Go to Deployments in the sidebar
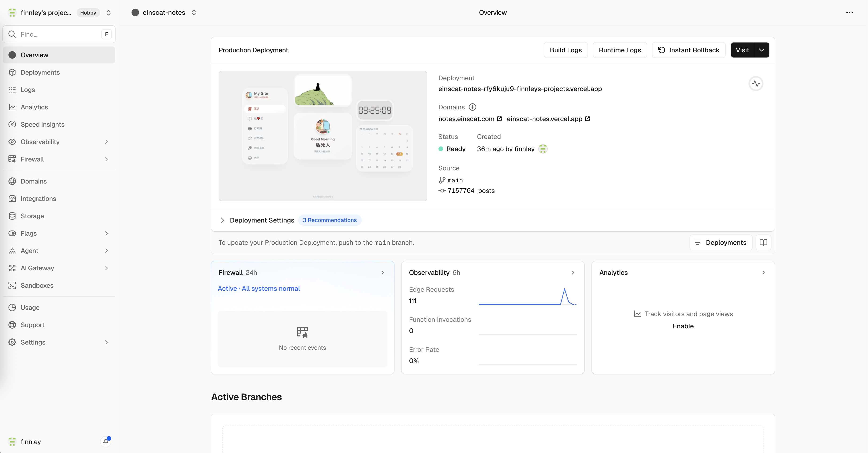 tap(40, 73)
